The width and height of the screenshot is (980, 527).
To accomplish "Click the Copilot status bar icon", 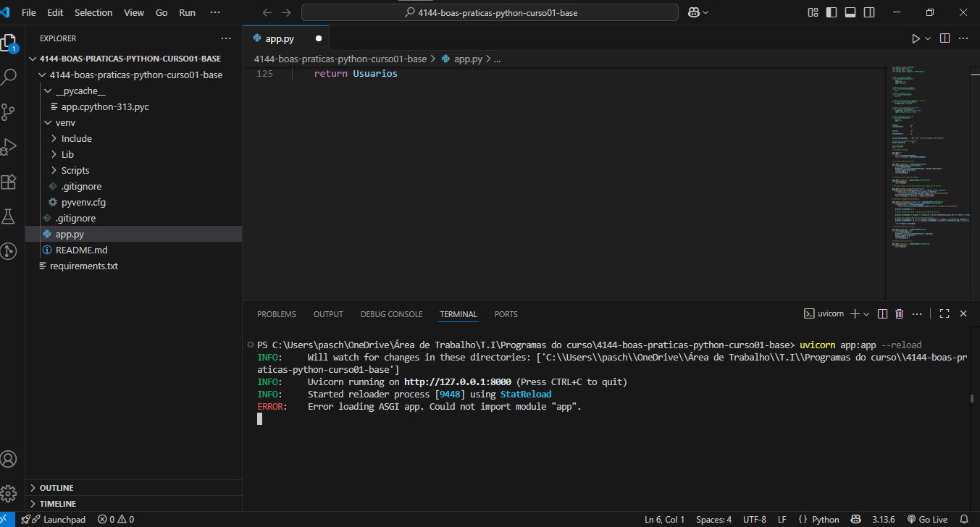I will click(x=856, y=519).
